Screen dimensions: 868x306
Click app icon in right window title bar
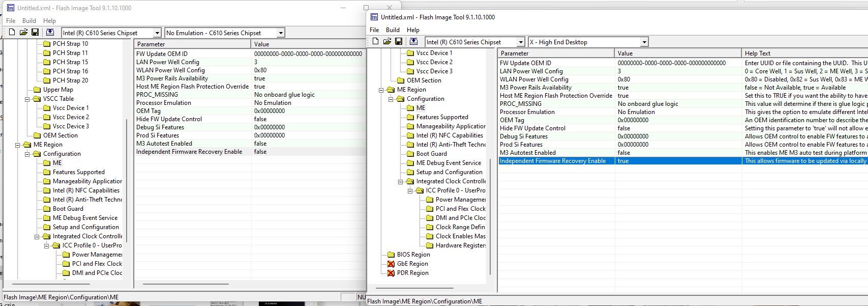pos(374,17)
